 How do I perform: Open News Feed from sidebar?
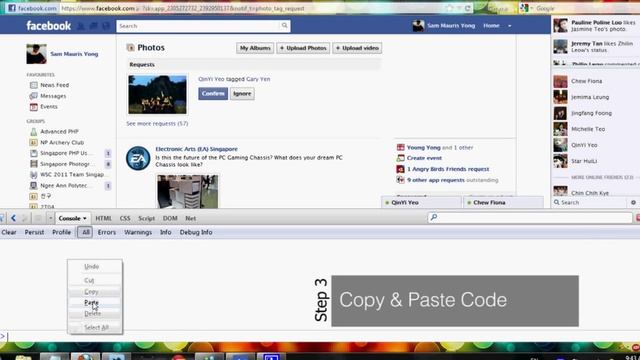tap(54, 85)
